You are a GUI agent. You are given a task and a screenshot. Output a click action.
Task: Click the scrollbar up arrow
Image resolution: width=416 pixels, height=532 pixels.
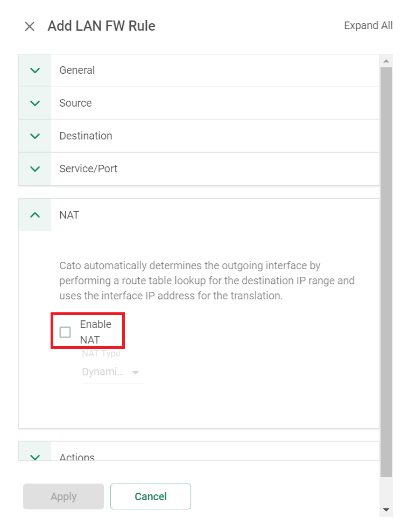coord(386,61)
